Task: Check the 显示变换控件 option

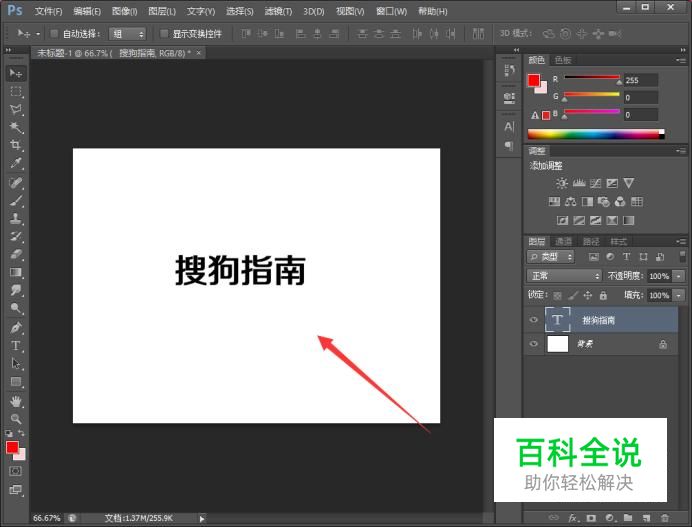Action: tap(165, 34)
